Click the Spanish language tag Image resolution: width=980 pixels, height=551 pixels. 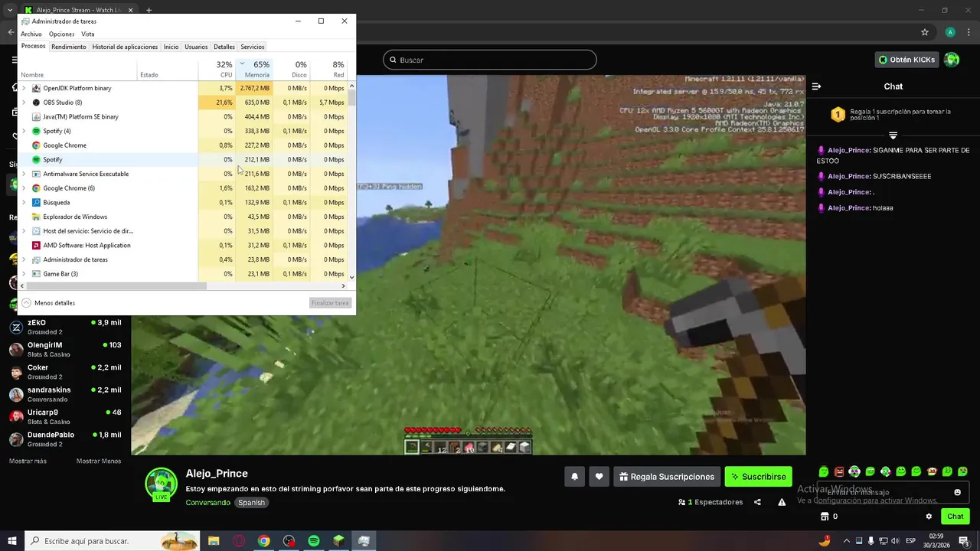click(251, 503)
